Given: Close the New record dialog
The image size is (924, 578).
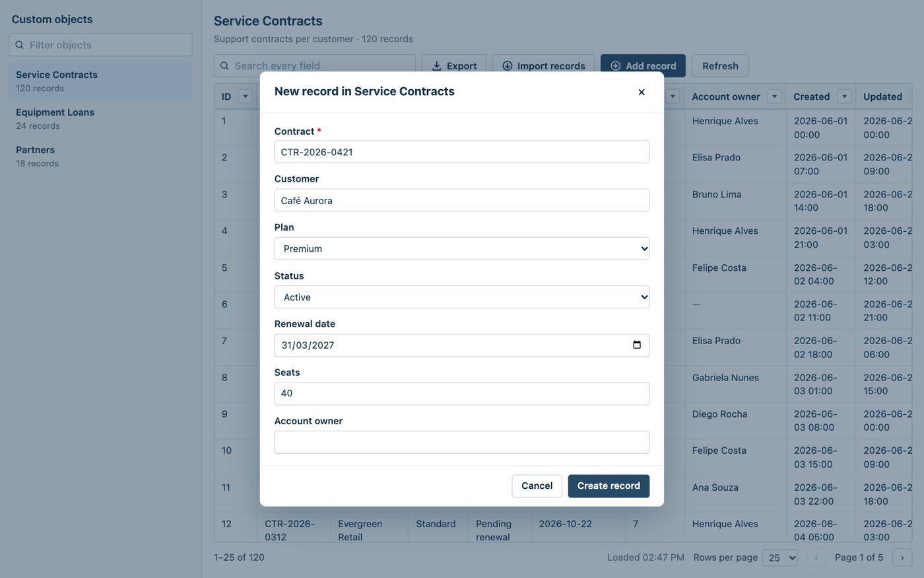Looking at the screenshot, I should (x=642, y=92).
